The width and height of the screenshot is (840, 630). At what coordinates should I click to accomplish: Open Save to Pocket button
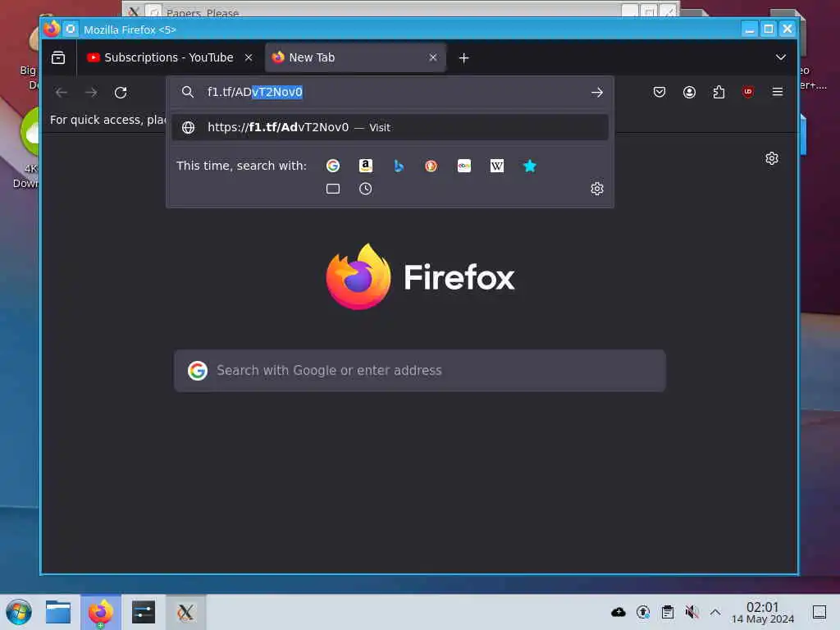pyautogui.click(x=660, y=92)
